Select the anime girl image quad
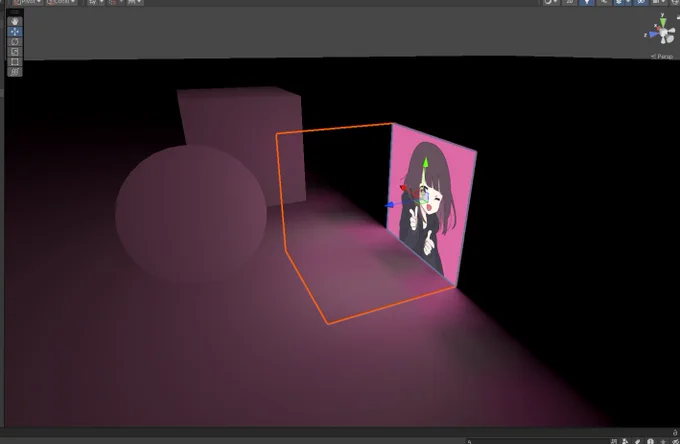Screen dimensions: 680x444 (431, 204)
